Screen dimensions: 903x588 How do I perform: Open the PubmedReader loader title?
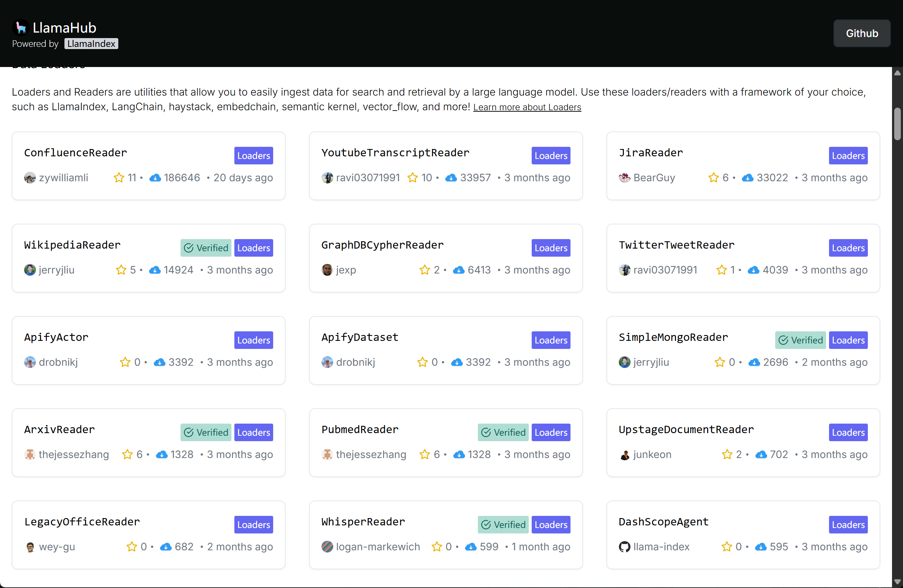pos(360,429)
